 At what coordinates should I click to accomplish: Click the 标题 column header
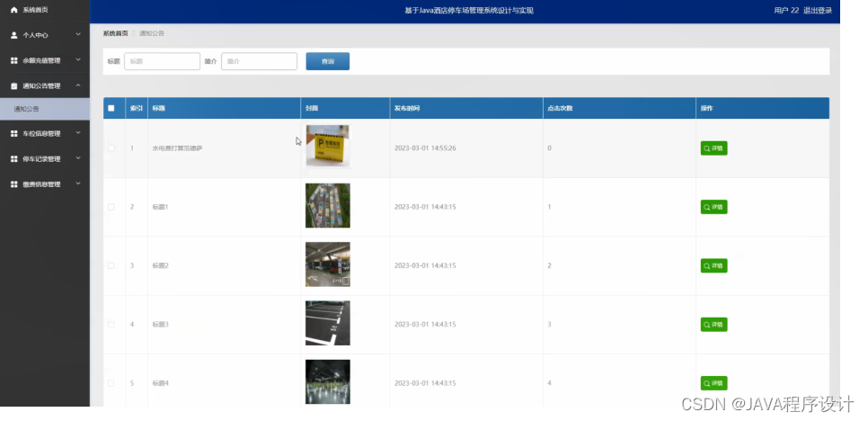point(225,108)
